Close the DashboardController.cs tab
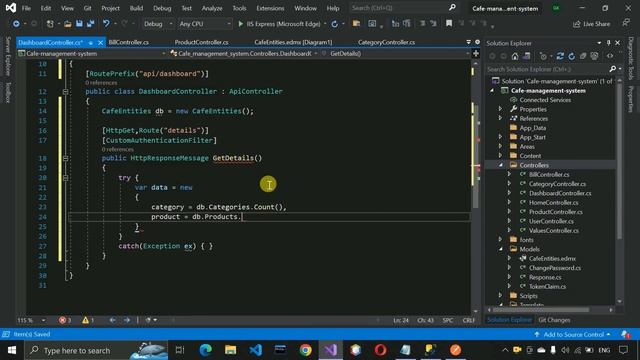 point(100,42)
